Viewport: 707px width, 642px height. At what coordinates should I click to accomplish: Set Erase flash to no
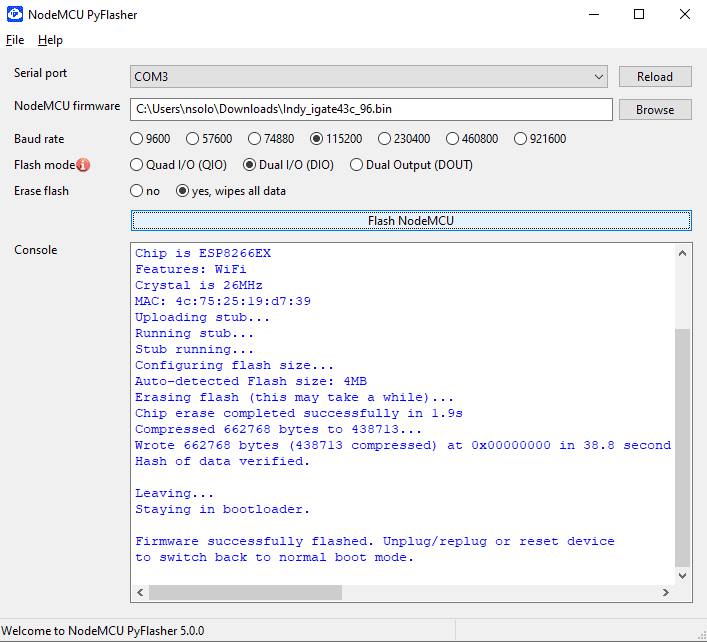pos(137,191)
